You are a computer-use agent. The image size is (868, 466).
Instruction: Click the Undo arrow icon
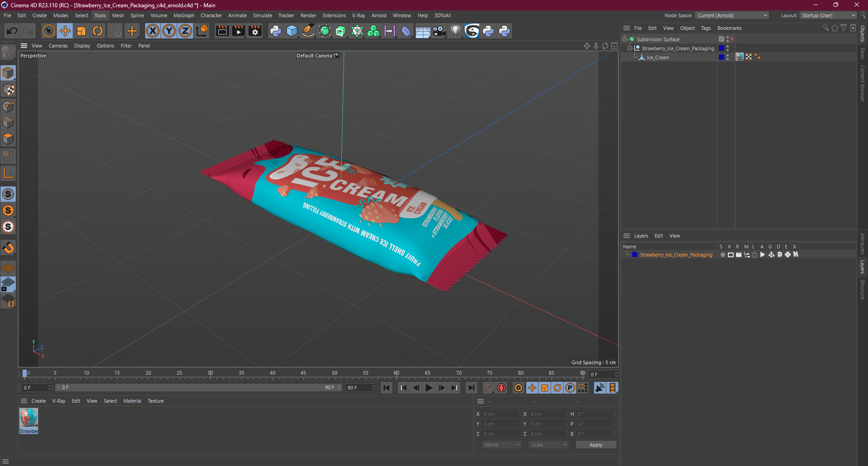pos(12,31)
